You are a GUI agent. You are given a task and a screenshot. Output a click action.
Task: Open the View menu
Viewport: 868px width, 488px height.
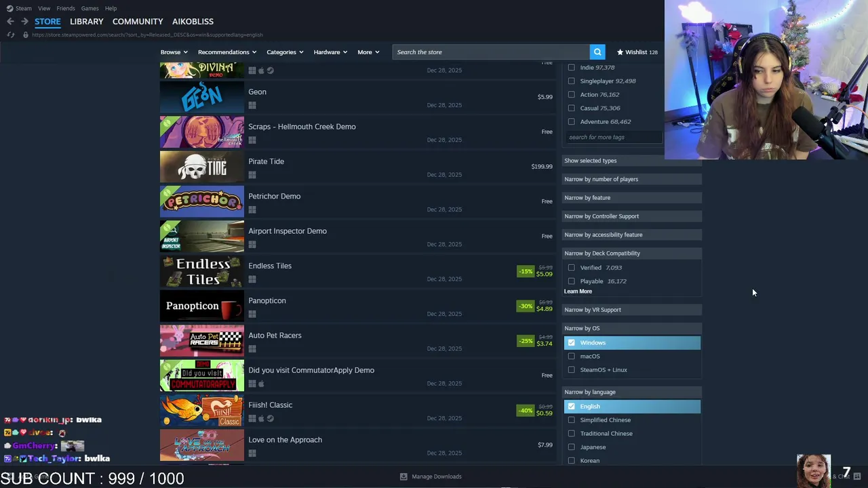coord(44,8)
